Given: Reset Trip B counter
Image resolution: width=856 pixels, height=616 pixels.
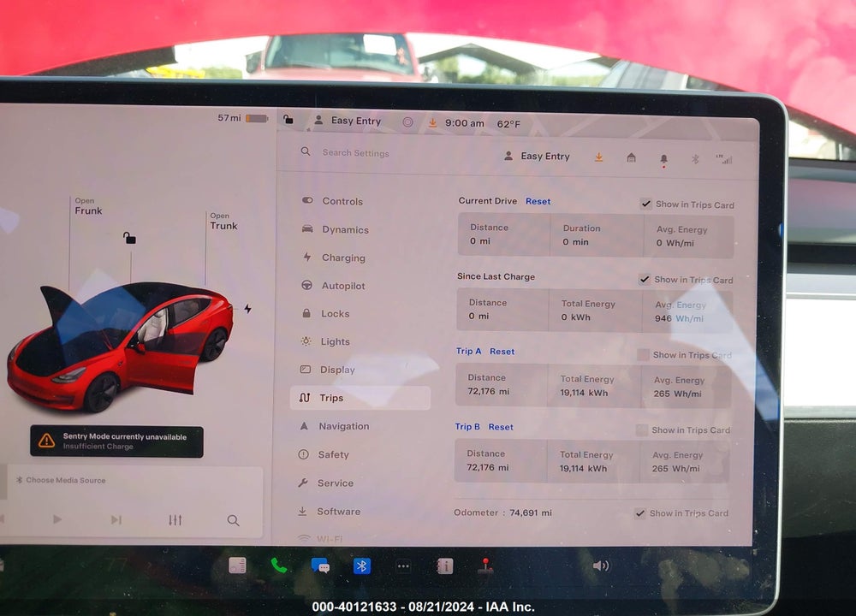Looking at the screenshot, I should [x=501, y=427].
